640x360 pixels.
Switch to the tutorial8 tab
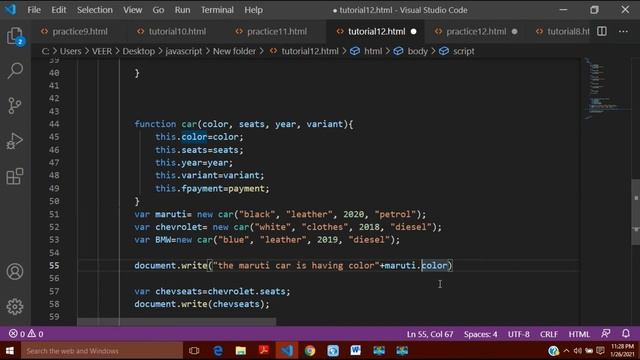pos(563,31)
